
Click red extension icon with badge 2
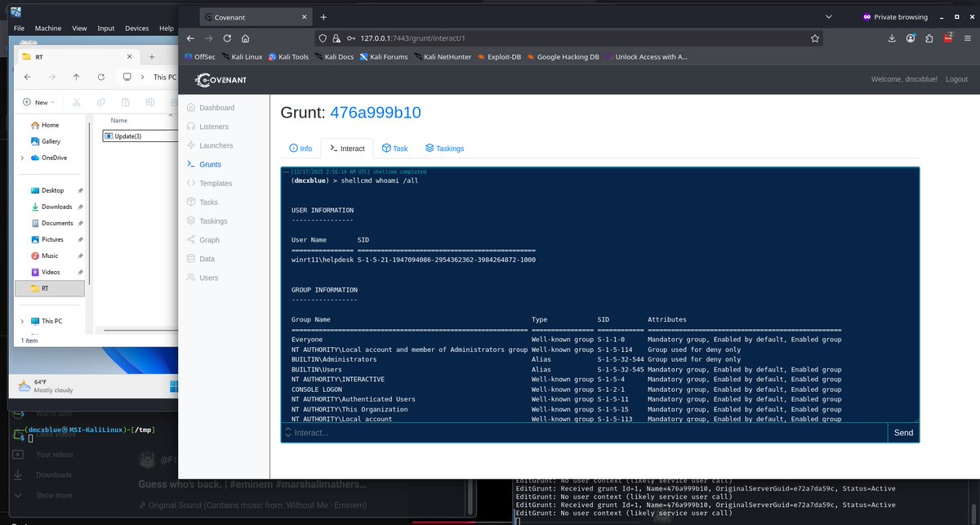click(x=950, y=38)
